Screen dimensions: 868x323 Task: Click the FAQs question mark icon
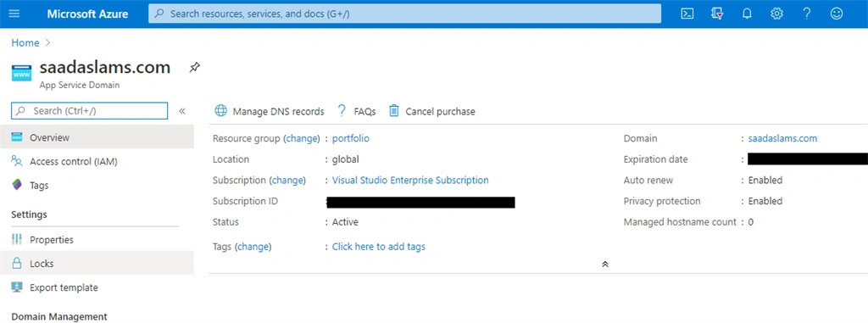coord(342,111)
